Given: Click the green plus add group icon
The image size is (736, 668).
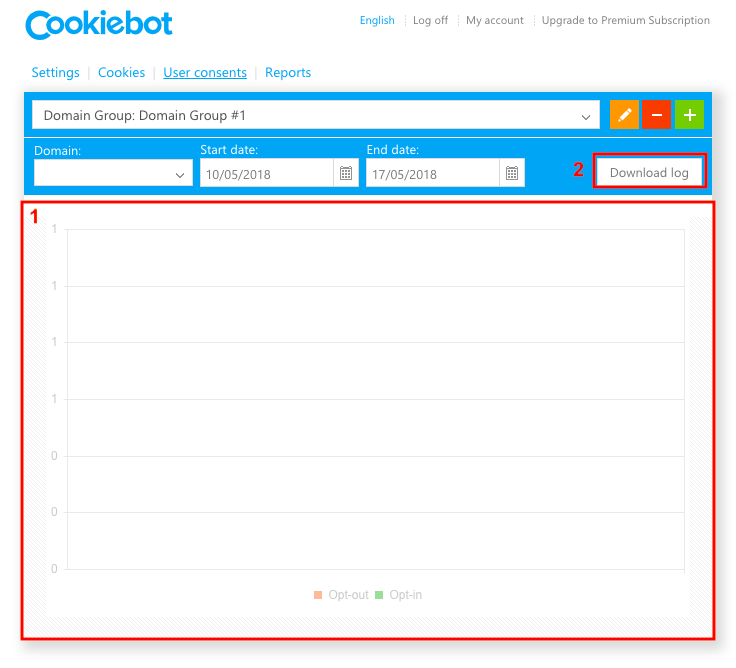Looking at the screenshot, I should (690, 115).
